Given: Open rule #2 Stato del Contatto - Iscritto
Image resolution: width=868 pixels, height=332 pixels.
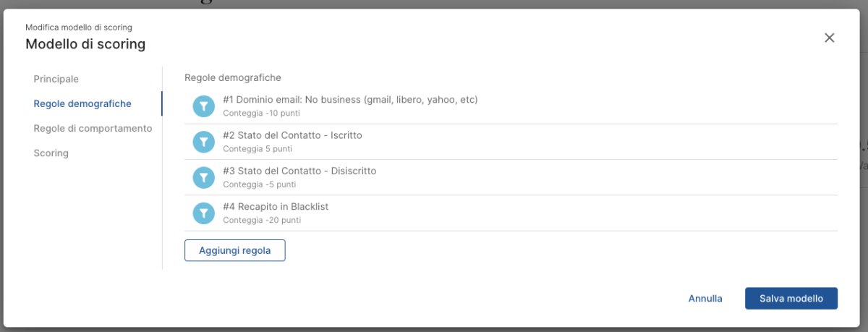Looking at the screenshot, I should (x=292, y=135).
